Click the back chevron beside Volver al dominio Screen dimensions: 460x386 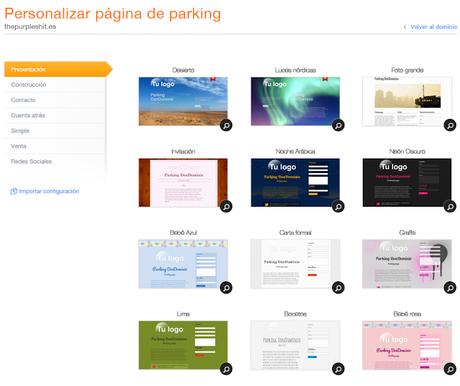(405, 27)
